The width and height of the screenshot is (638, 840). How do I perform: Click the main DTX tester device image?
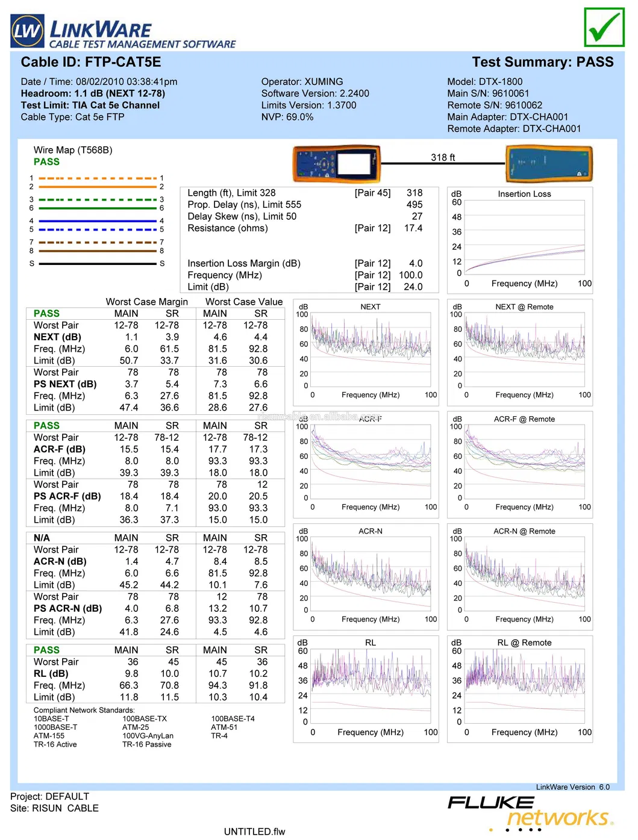pyautogui.click(x=336, y=164)
